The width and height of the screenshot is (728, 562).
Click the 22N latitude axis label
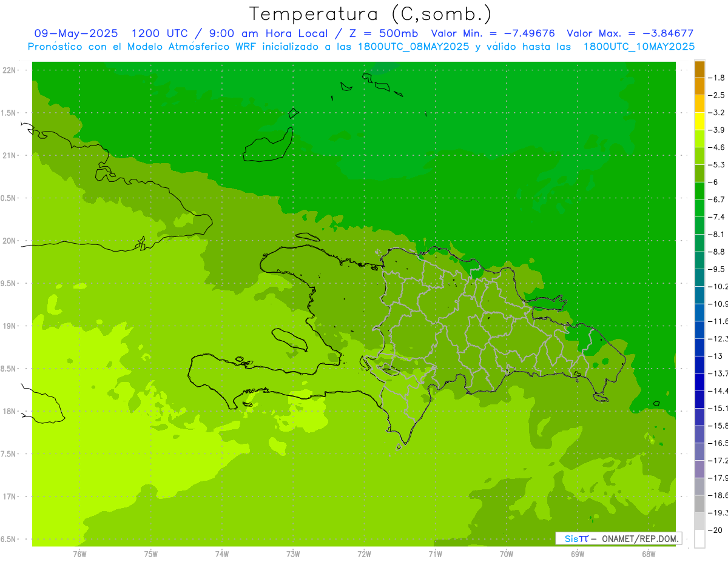point(10,70)
